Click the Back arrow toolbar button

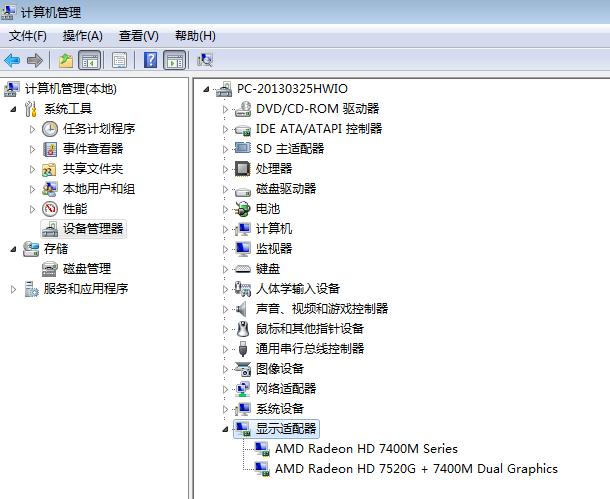(13, 60)
